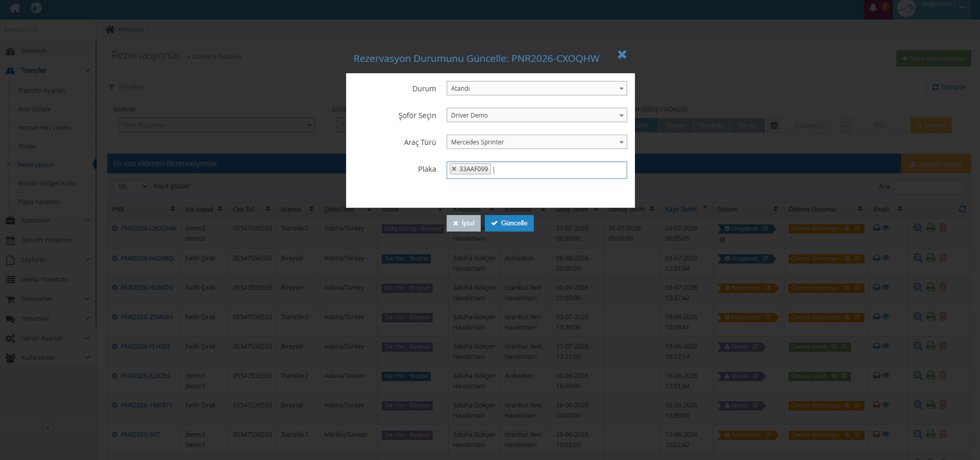This screenshot has width=980, height=460.
Task: Open Takvim Yönetimi calendar icon in sidebar
Action: (10, 240)
